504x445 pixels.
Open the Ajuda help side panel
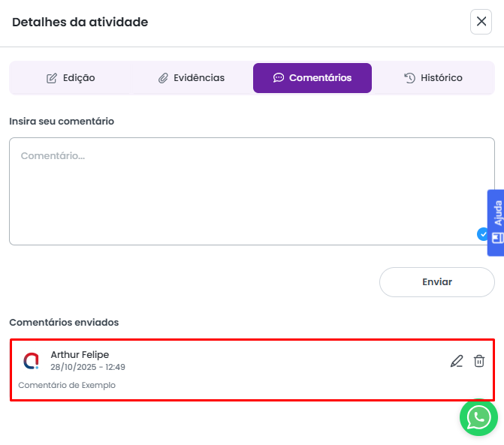496,213
